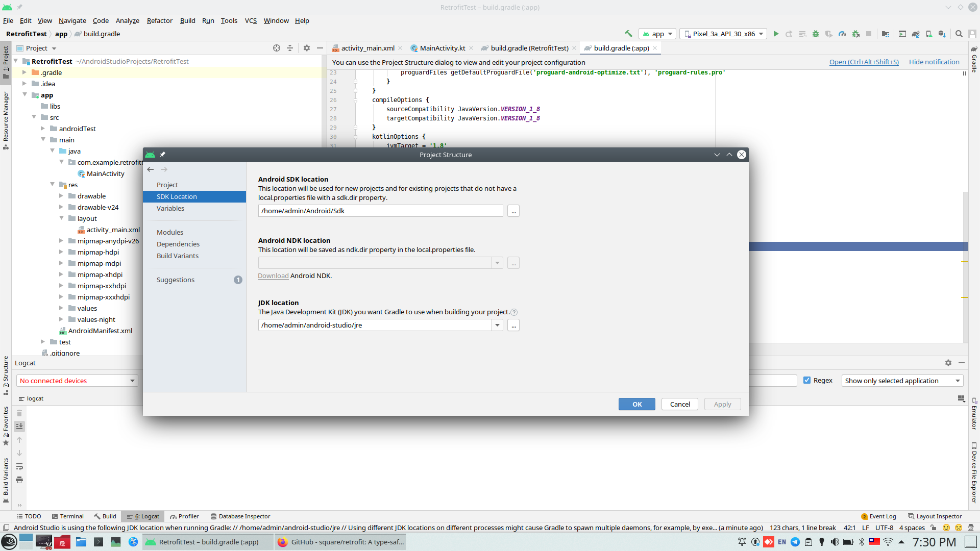Image resolution: width=980 pixels, height=551 pixels.
Task: Run the app with the green play icon
Action: pyautogui.click(x=776, y=34)
